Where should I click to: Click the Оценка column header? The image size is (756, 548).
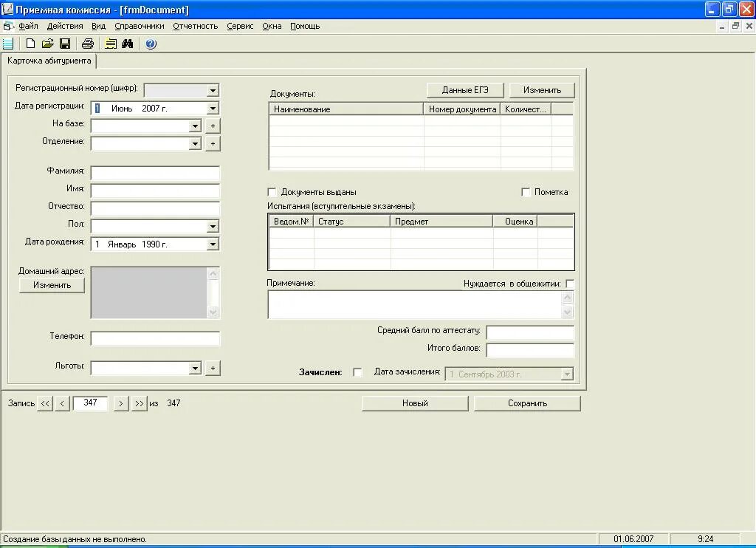(x=515, y=222)
